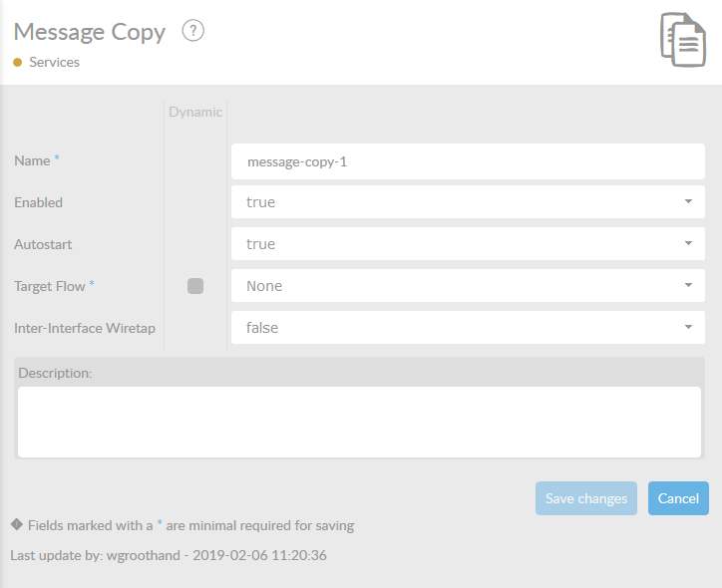Click the Message Copy documents icon
The image size is (722, 588).
[682, 40]
